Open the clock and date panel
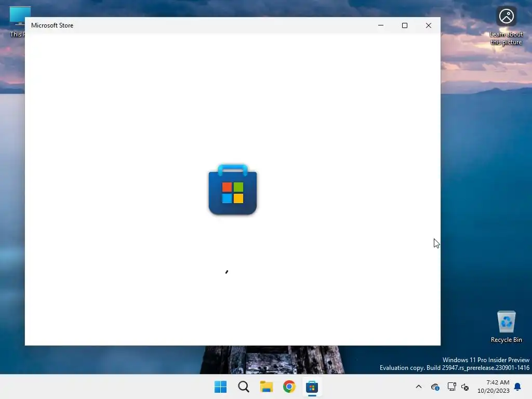The image size is (532, 399). tap(494, 387)
